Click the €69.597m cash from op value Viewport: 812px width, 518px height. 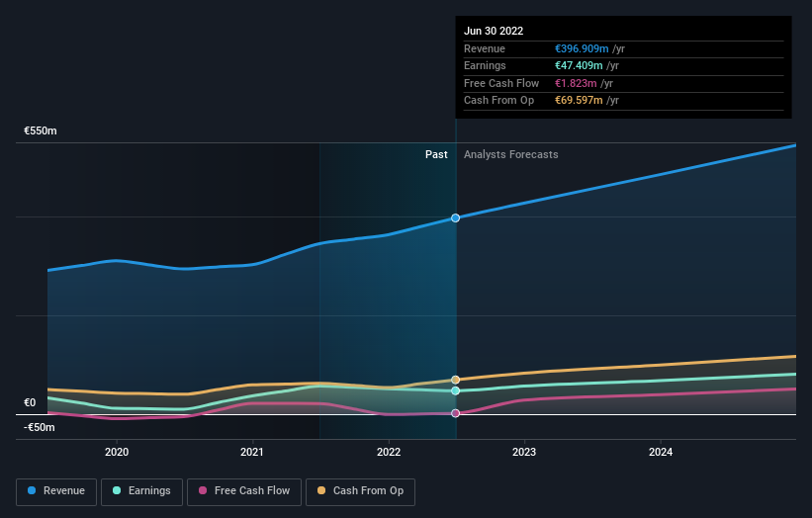(x=579, y=101)
